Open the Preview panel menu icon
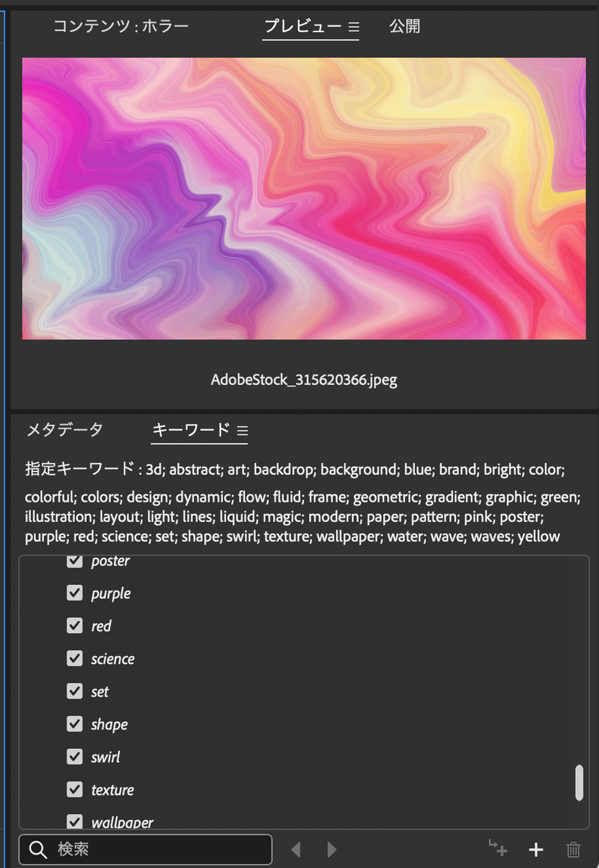 coord(353,26)
